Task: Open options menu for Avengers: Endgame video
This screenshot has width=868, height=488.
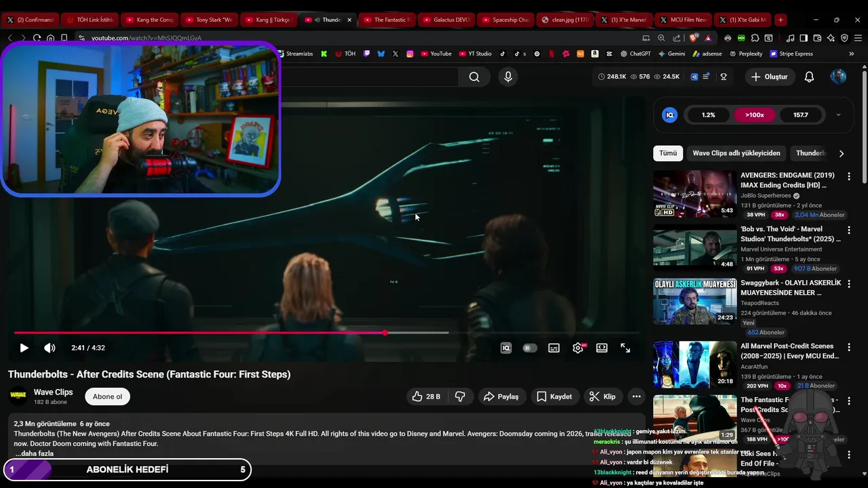Action: [x=848, y=176]
